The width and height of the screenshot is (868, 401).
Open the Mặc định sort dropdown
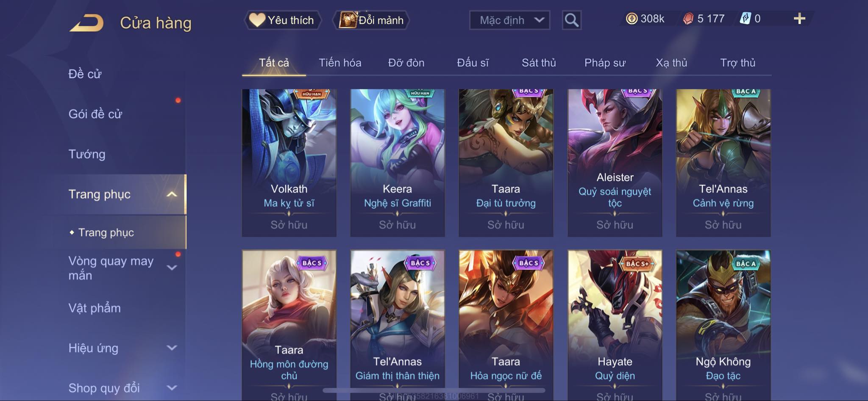[509, 20]
